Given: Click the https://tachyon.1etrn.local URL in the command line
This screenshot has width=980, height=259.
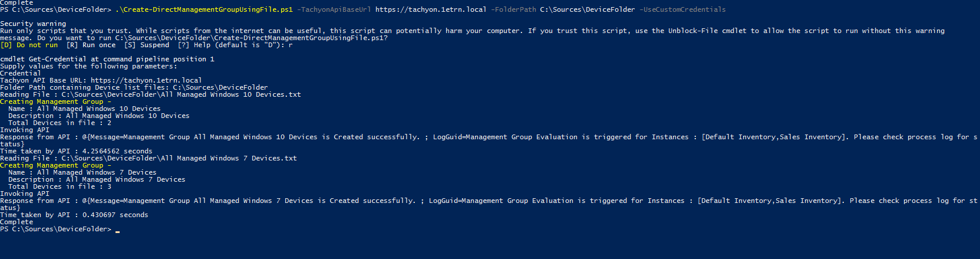Looking at the screenshot, I should [x=431, y=9].
